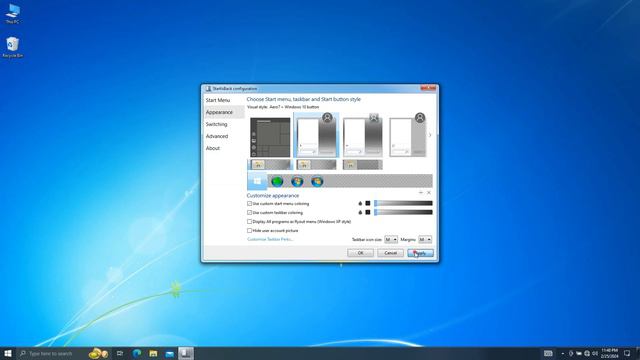Click the StartIsBack taskbar button

tap(186, 353)
